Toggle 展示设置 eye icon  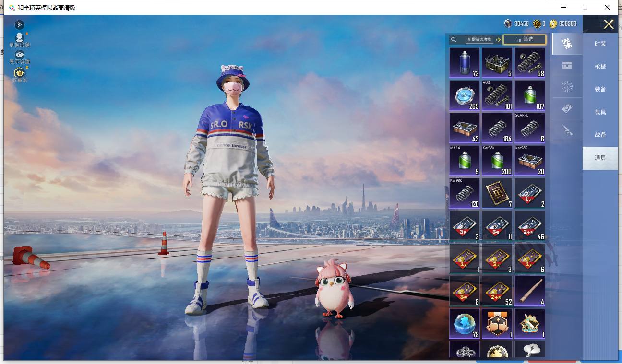(19, 57)
